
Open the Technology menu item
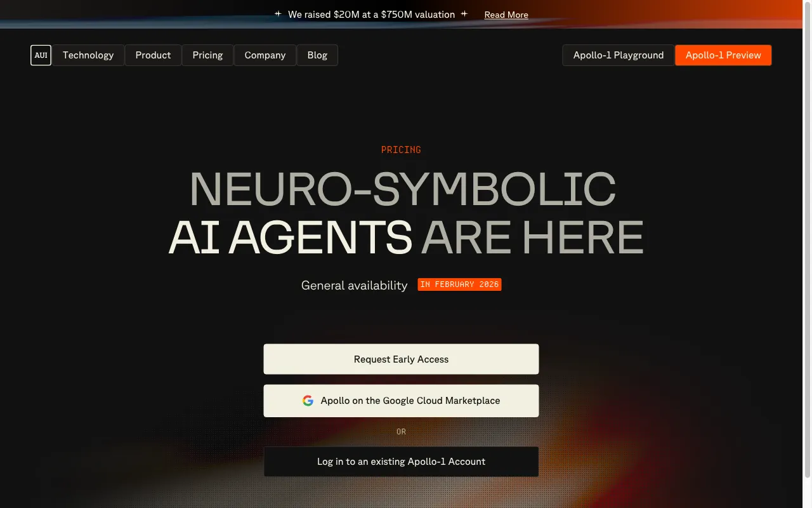[x=88, y=55]
